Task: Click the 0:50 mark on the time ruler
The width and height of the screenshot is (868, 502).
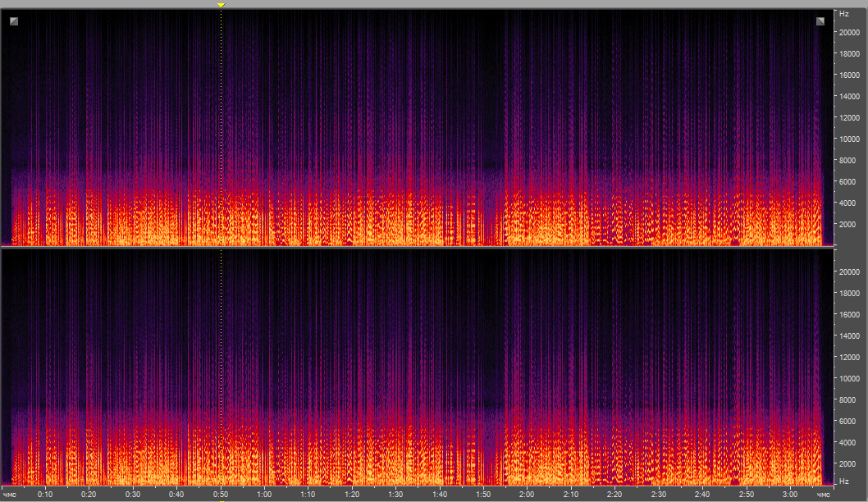Action: pos(221,495)
